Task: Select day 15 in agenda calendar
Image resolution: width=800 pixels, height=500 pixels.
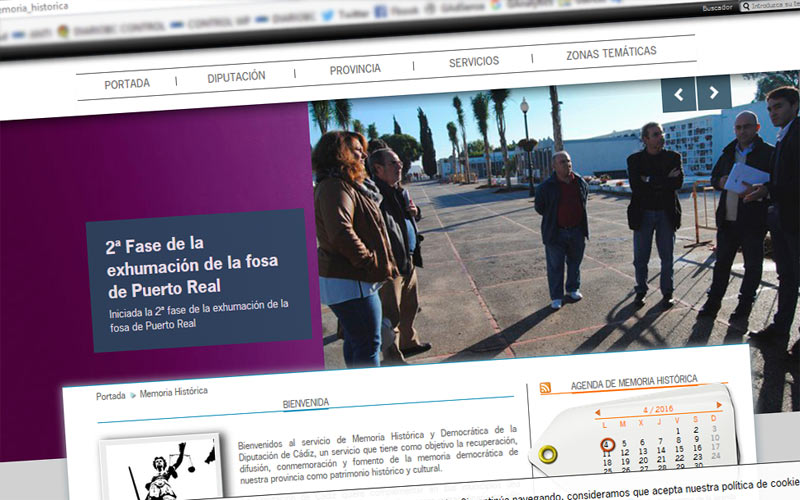Action: click(x=679, y=449)
